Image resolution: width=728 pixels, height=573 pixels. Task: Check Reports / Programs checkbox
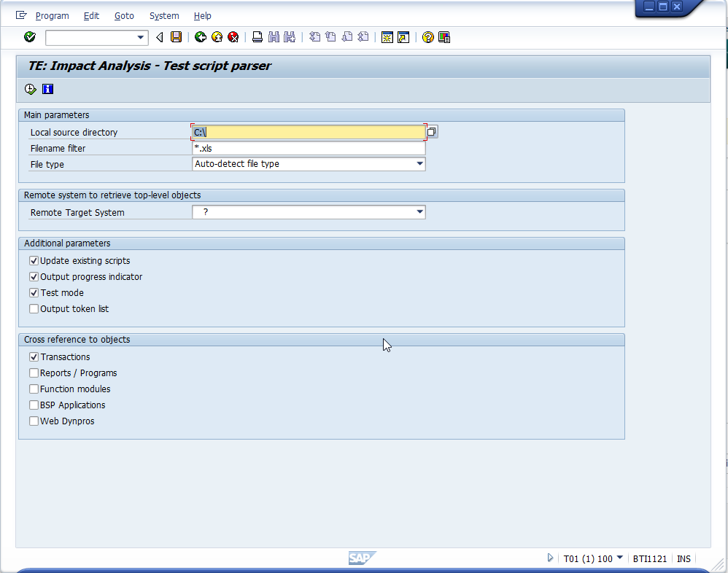(x=34, y=373)
